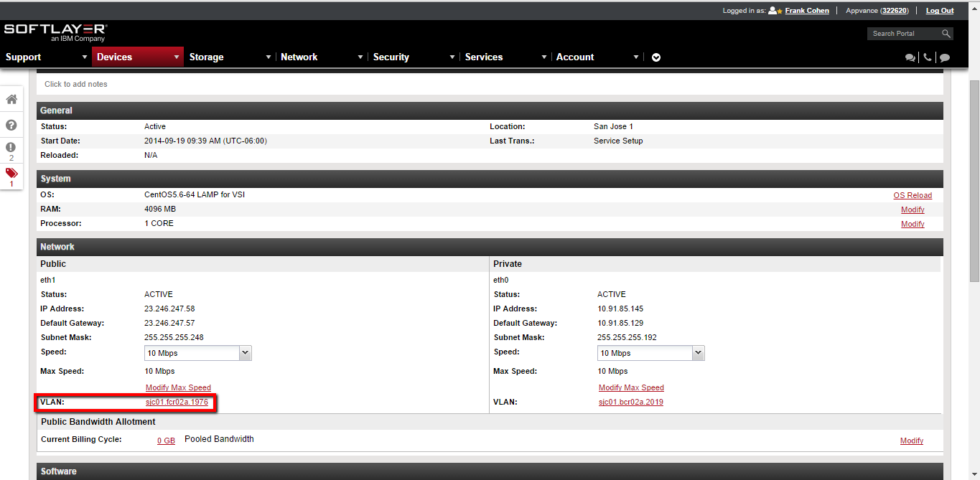
Task: Click the Service Setup transaction value
Action: [618, 141]
